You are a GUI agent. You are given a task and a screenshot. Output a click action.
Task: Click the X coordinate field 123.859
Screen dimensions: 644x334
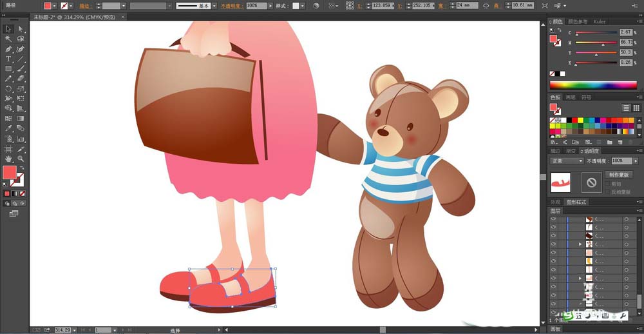tap(384, 6)
